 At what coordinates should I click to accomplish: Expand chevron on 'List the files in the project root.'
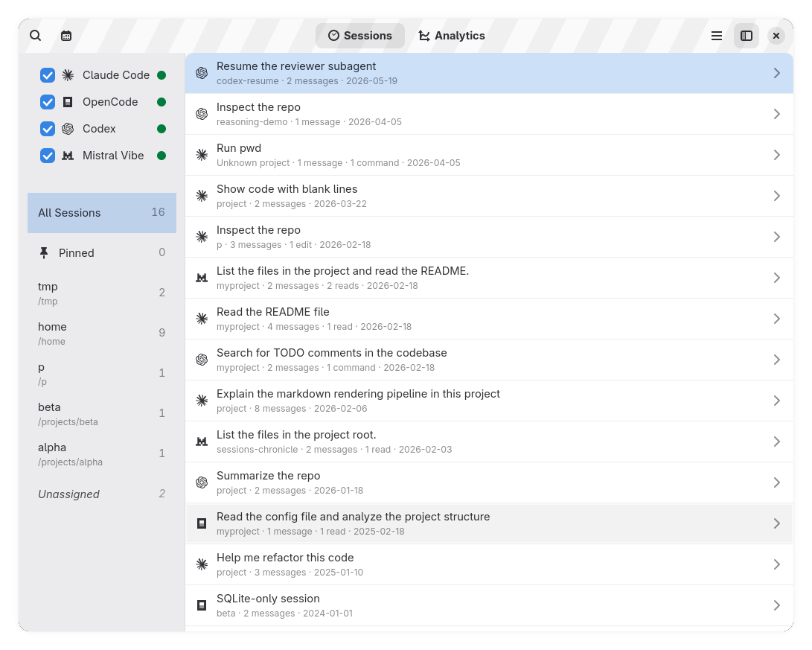[777, 442]
